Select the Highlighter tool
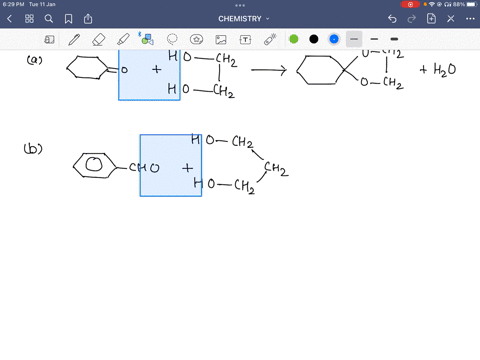The width and height of the screenshot is (480, 360). coord(123,39)
